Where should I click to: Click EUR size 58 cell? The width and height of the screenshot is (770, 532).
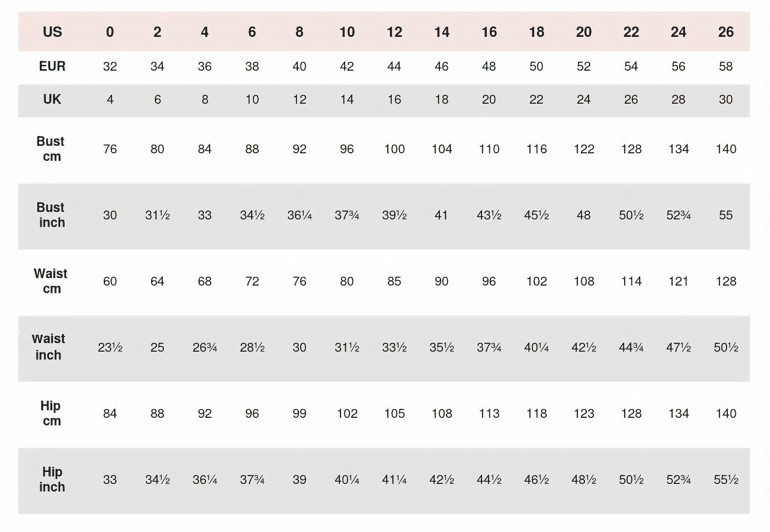pyautogui.click(x=726, y=66)
